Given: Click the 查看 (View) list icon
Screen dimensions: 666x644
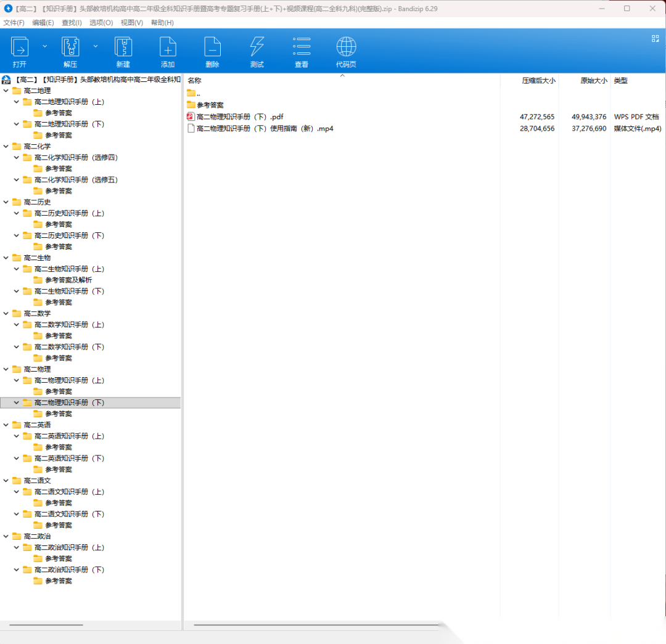Looking at the screenshot, I should pos(302,47).
